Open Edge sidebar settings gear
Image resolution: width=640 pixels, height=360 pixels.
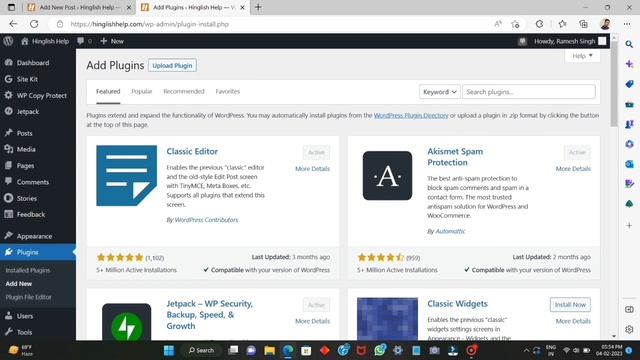click(x=629, y=329)
